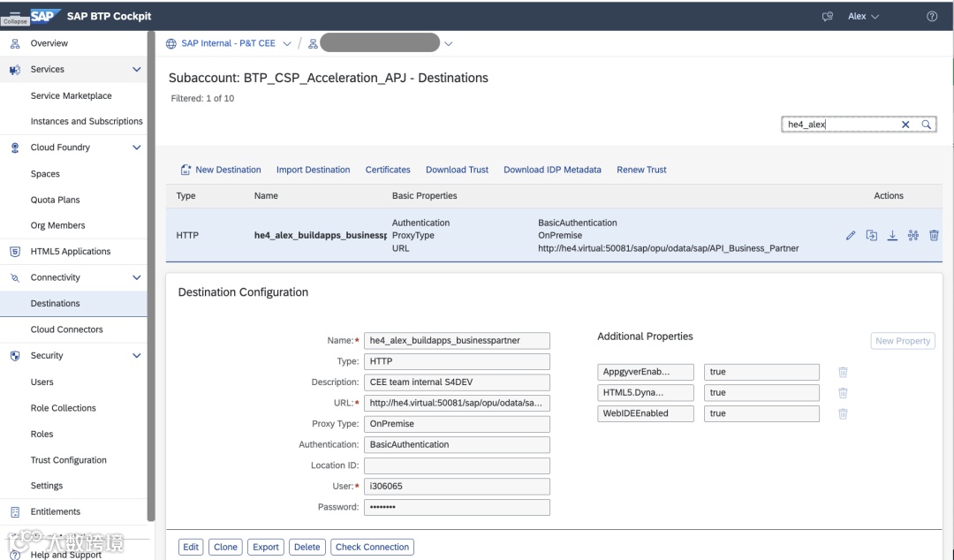954x560 pixels.
Task: Click the subaccount hierarchy icon in breadcrumb
Action: coord(313,44)
